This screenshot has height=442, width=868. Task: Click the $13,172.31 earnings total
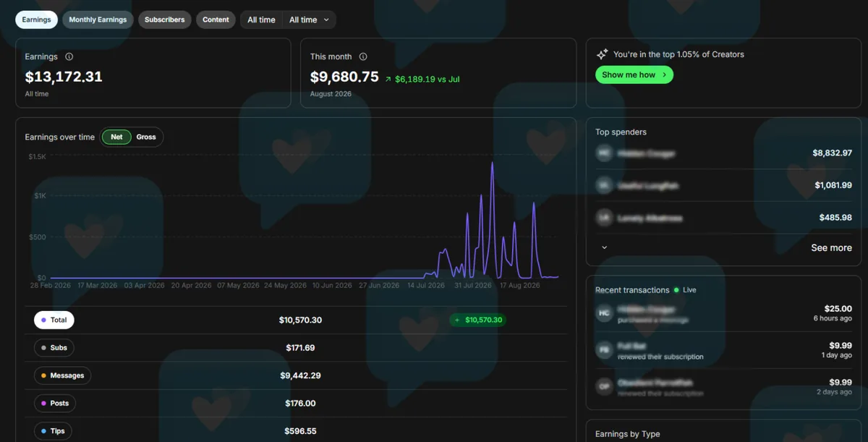tap(64, 76)
